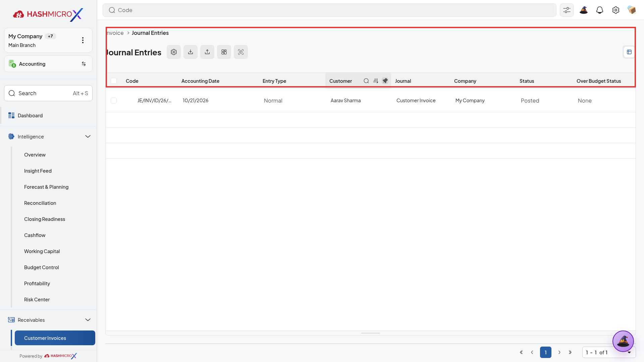Image resolution: width=644 pixels, height=362 pixels.
Task: Open Closing Readiness
Action: tap(45, 219)
